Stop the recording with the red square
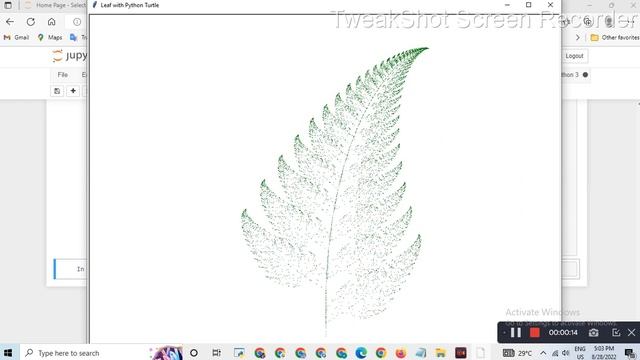Screen dimensions: 640x360 [534, 333]
